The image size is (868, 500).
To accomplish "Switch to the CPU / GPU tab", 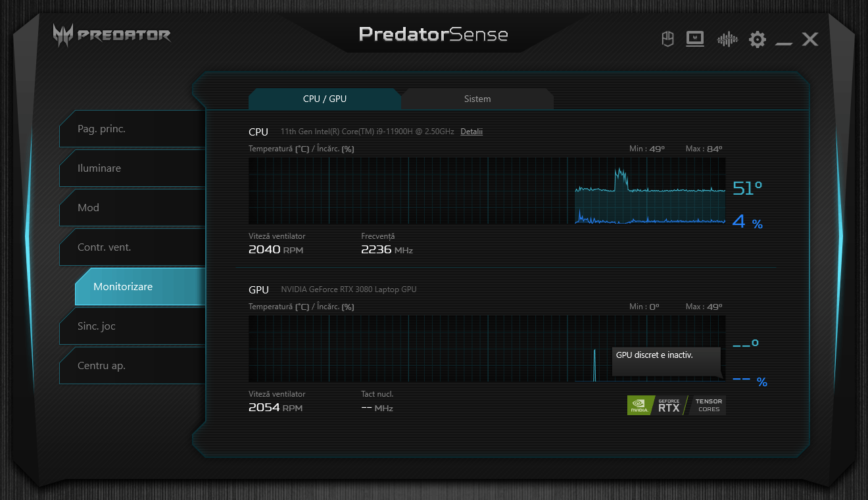I will pos(325,99).
